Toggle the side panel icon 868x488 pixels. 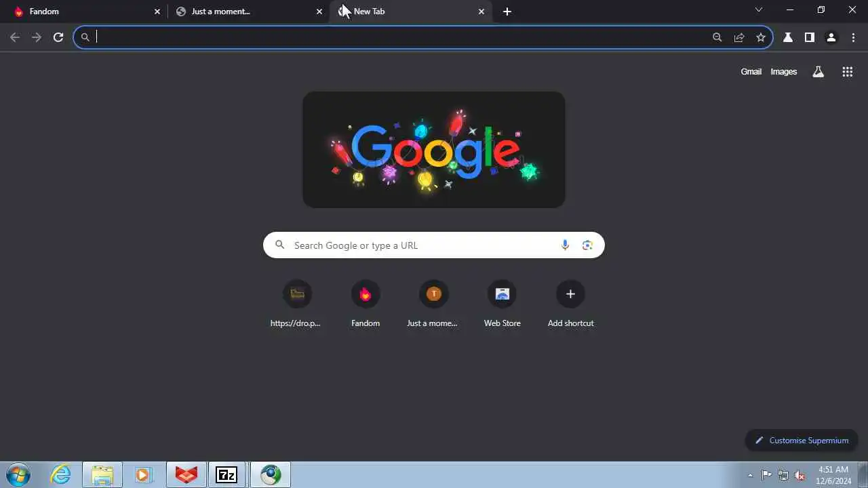pyautogui.click(x=810, y=37)
